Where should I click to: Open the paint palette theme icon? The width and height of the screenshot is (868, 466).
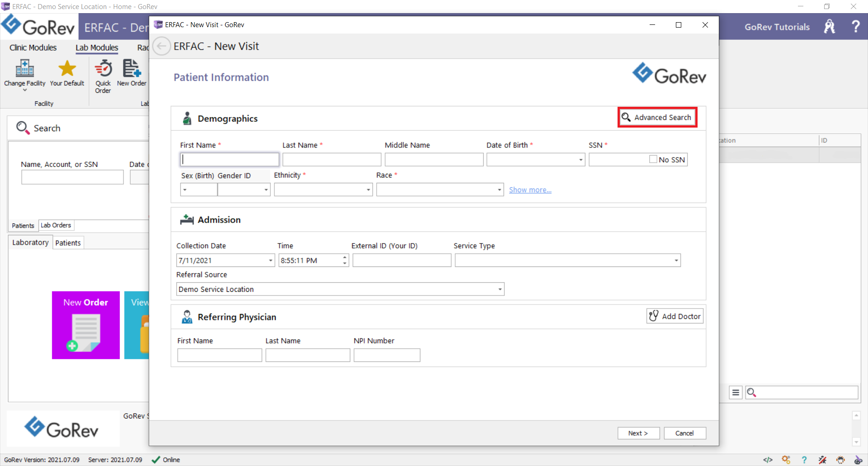click(858, 460)
